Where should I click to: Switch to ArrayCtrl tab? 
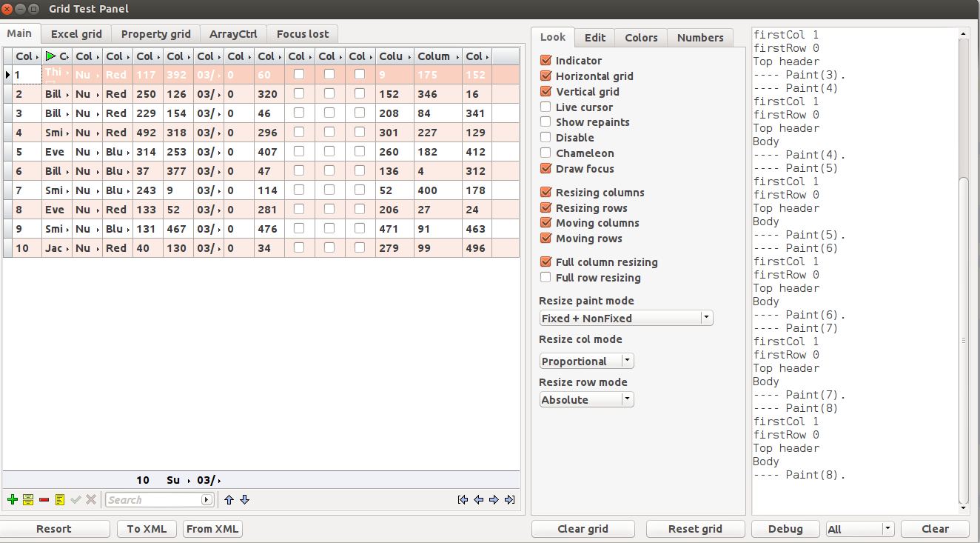point(233,34)
